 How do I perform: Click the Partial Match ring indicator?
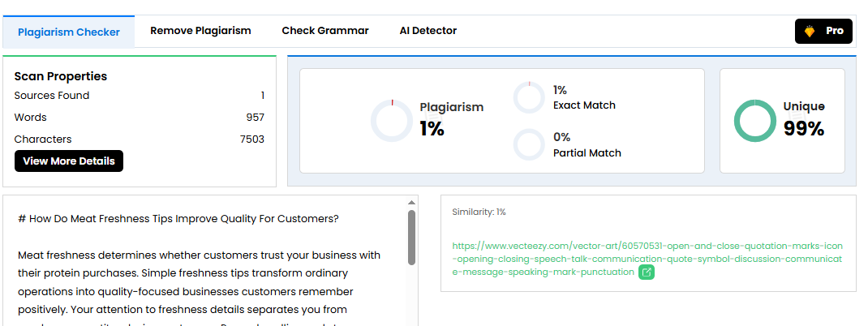pyautogui.click(x=529, y=145)
